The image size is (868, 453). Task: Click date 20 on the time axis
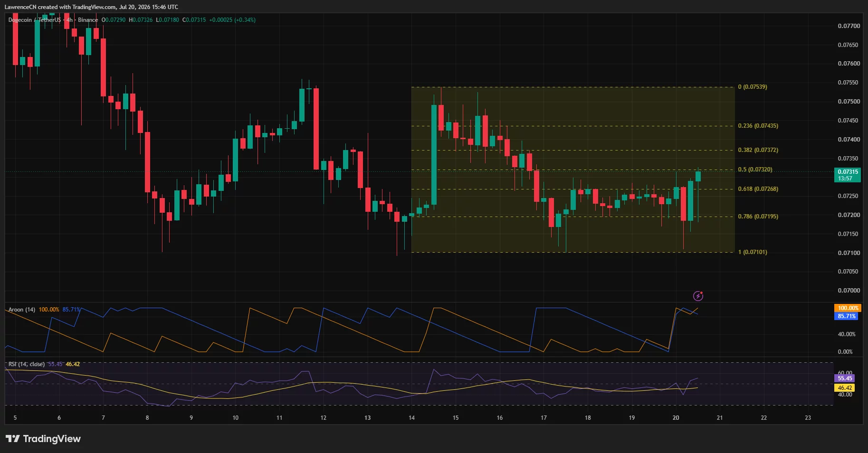pos(676,418)
